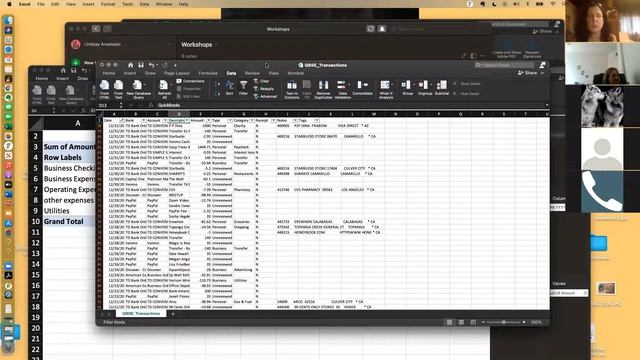Open the Bank column filter dropdown

pos(143,120)
